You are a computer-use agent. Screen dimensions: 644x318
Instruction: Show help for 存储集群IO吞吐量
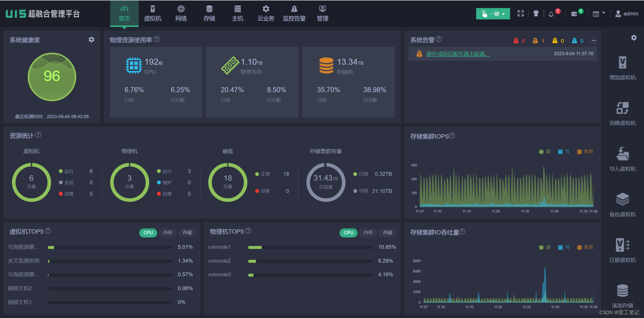click(462, 231)
